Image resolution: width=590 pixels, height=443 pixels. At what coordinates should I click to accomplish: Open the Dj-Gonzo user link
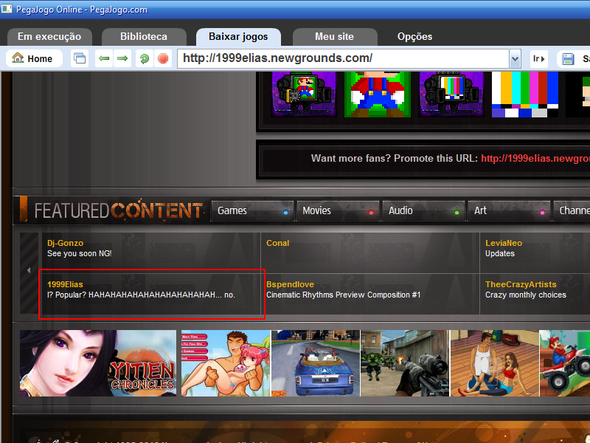click(65, 243)
